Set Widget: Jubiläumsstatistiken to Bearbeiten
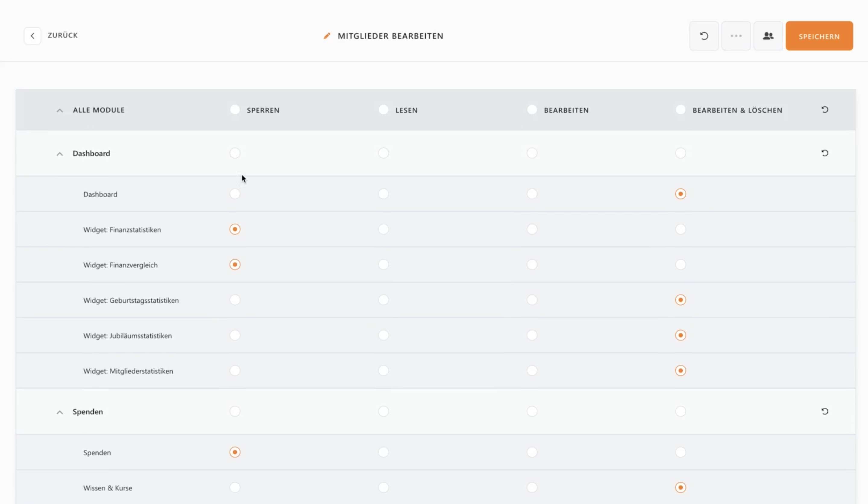The width and height of the screenshot is (868, 504). click(532, 335)
